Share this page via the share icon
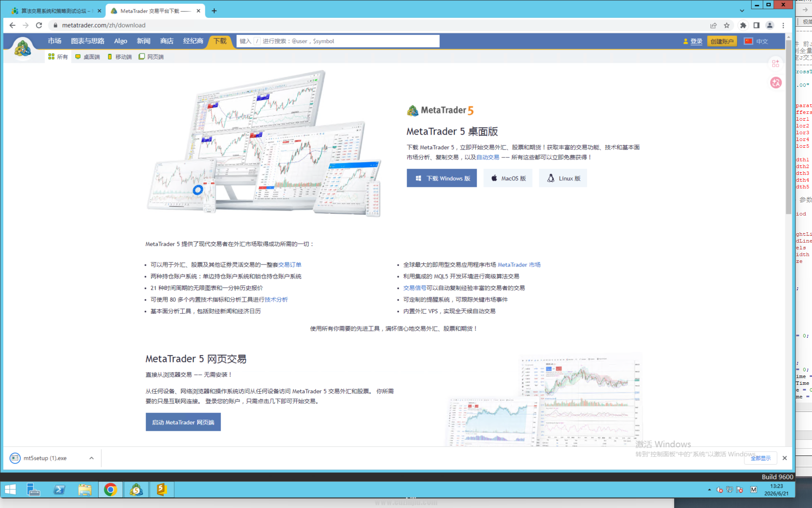The image size is (812, 508). 713,25
